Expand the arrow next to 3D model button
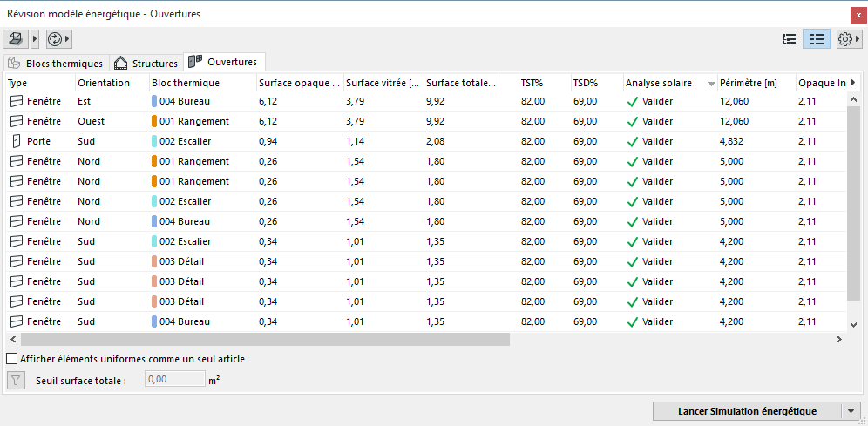 pyautogui.click(x=35, y=39)
